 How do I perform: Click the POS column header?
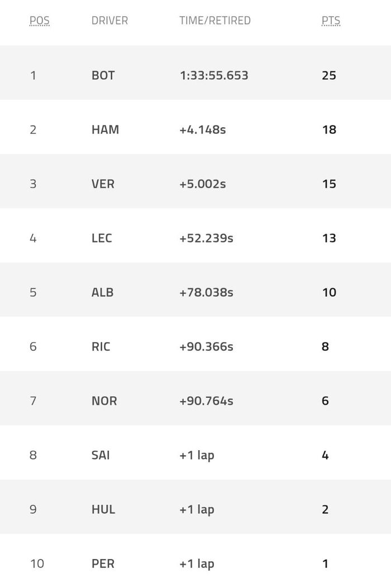[x=40, y=21]
